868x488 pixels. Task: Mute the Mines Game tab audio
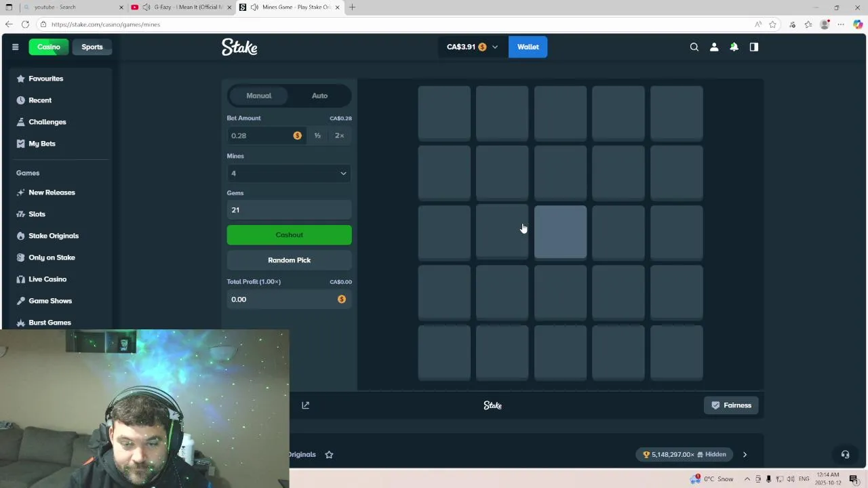coord(254,7)
